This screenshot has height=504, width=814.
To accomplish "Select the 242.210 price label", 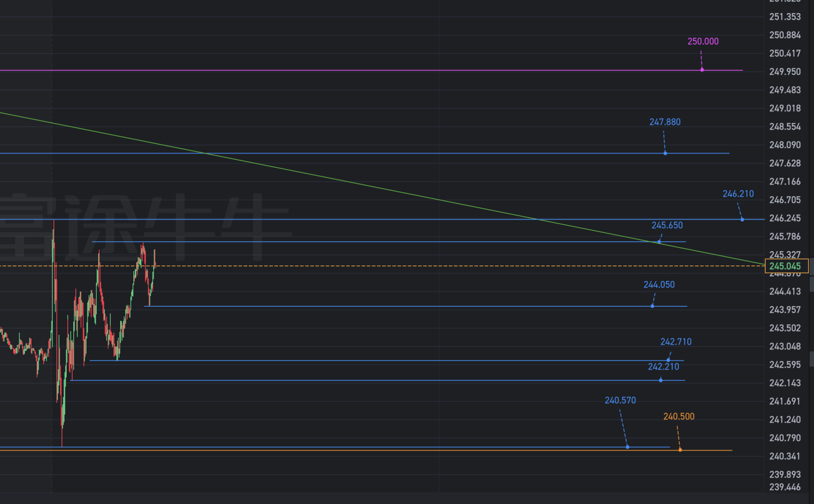I will coord(663,367).
